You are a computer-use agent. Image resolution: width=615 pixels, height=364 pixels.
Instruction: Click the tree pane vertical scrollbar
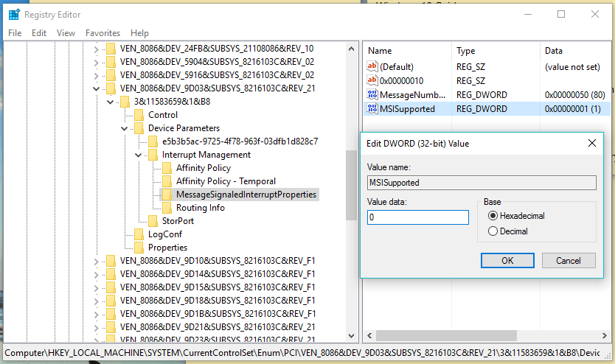351,184
